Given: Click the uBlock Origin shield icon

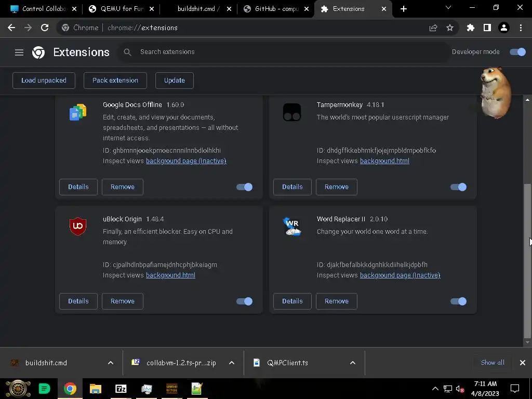Looking at the screenshot, I should [78, 227].
